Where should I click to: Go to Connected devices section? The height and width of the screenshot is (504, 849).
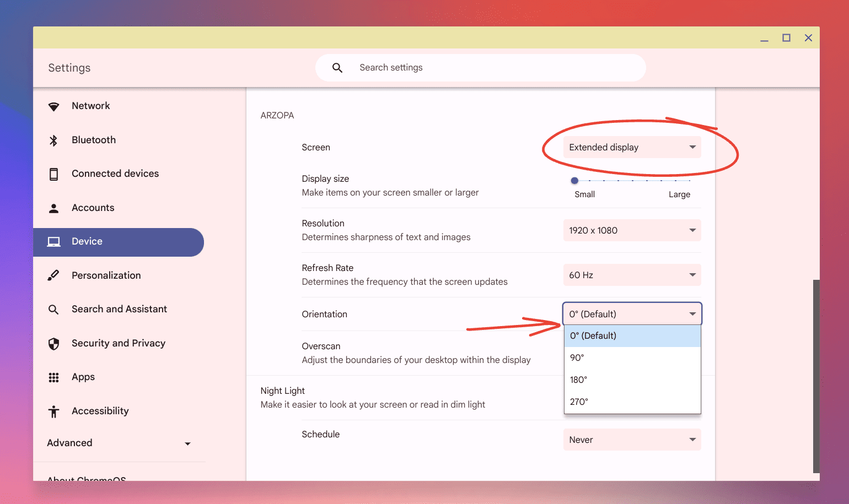point(119,174)
